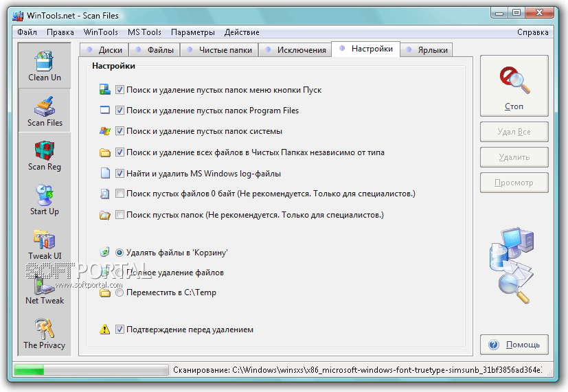
Task: Enable Поиск пустых папок checkbox
Action: coord(120,215)
